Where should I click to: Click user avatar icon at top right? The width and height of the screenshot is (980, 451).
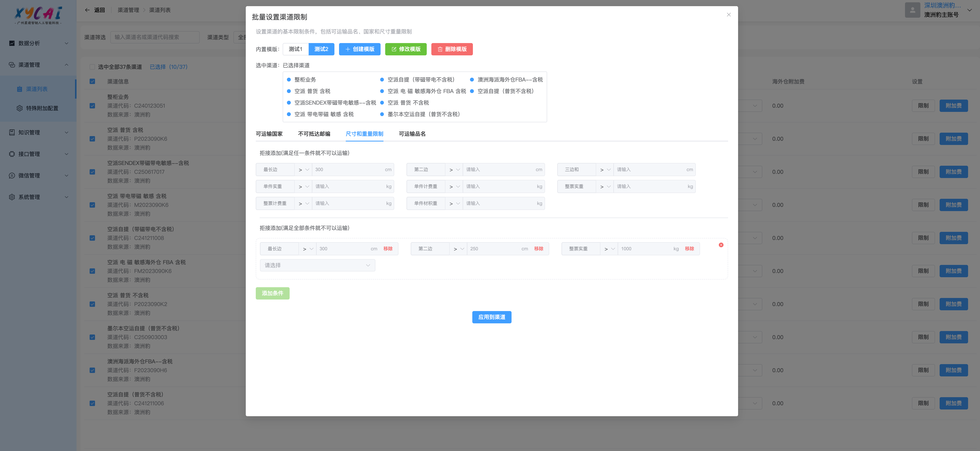912,10
